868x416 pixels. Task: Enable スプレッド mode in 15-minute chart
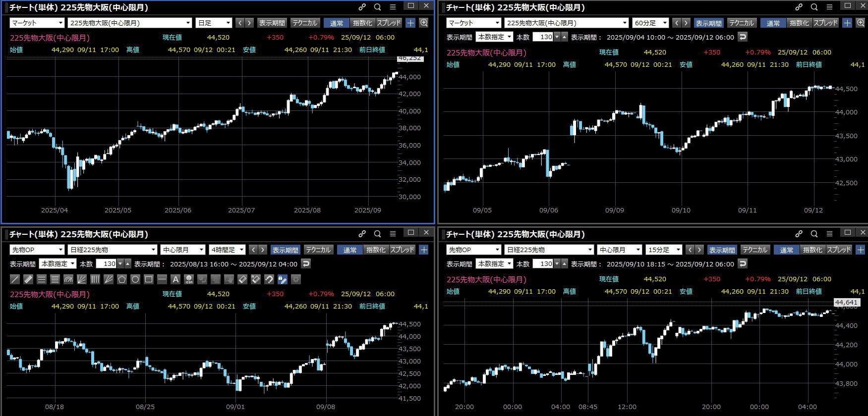pyautogui.click(x=839, y=250)
